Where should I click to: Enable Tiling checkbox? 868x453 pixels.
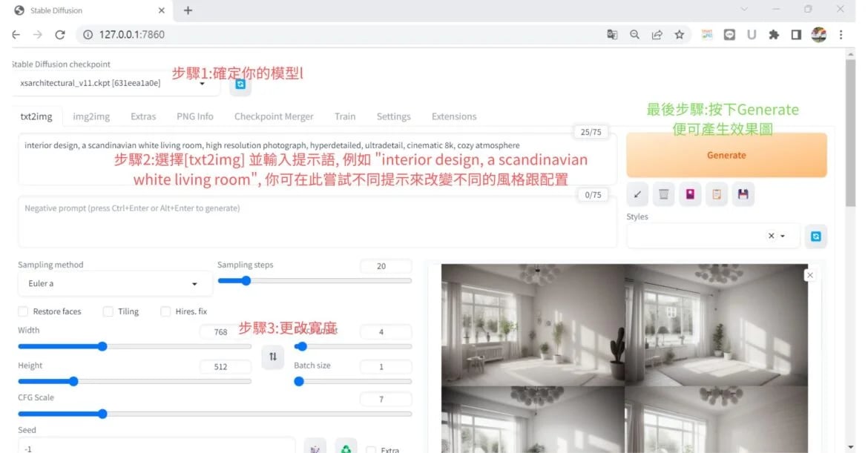[108, 311]
